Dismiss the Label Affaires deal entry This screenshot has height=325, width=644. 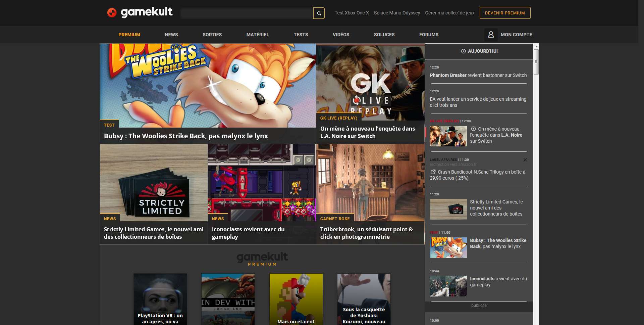525,160
